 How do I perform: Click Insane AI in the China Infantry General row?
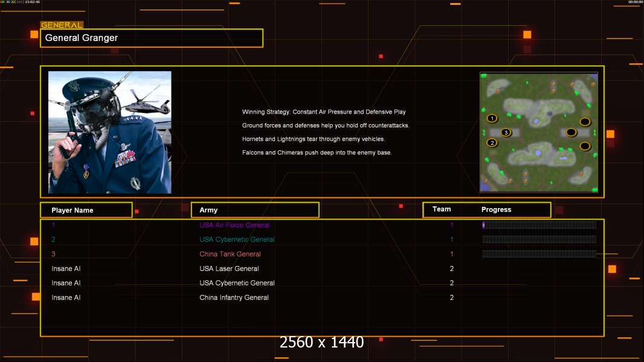[x=66, y=297]
